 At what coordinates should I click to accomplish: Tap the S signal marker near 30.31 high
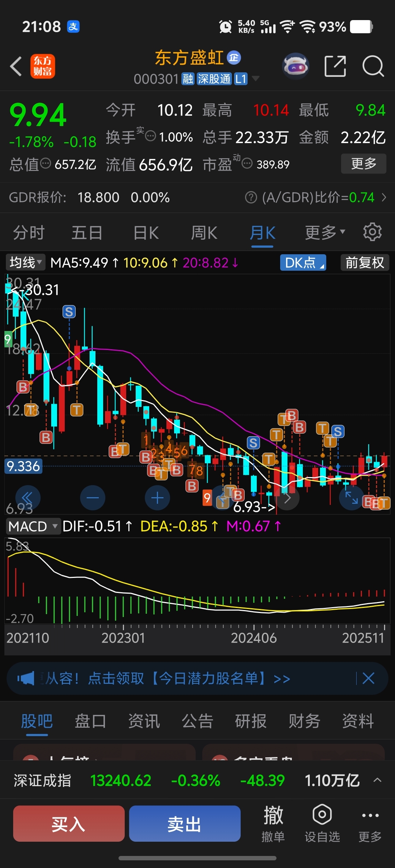pyautogui.click(x=69, y=312)
